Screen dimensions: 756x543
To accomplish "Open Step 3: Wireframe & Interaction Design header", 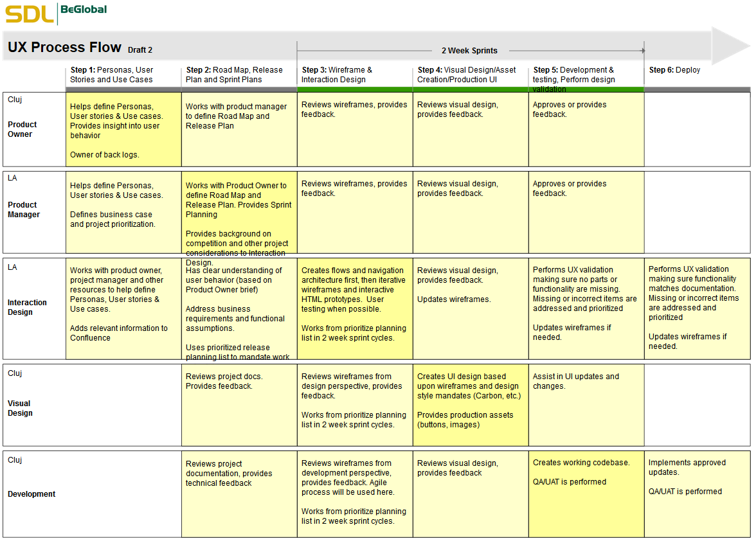I will click(x=337, y=75).
